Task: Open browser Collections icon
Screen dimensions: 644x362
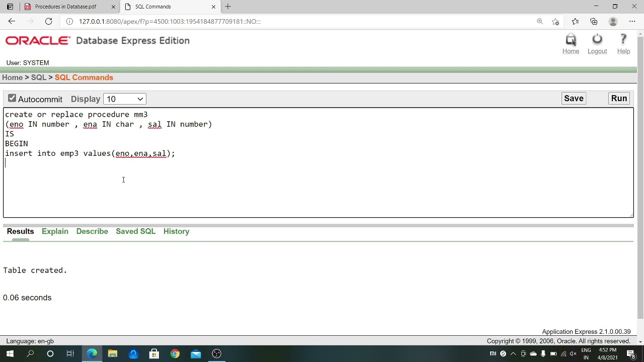Action: (x=594, y=21)
